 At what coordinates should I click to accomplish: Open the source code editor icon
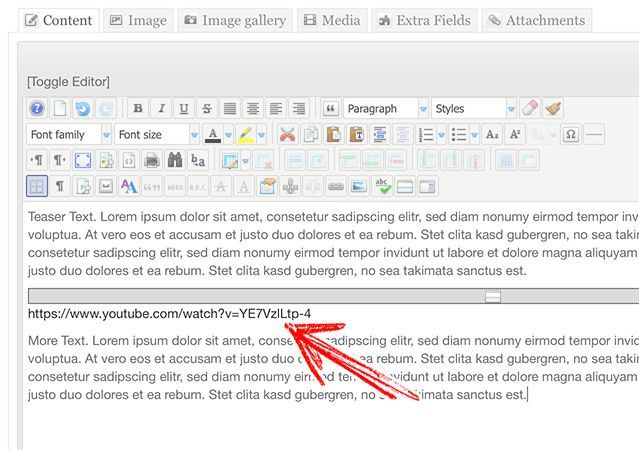[x=129, y=161]
